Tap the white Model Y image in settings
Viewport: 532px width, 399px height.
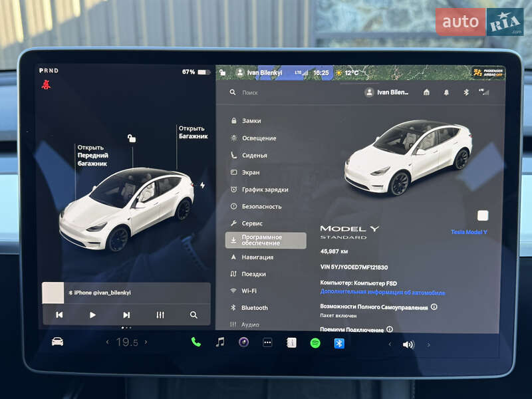coord(408,157)
